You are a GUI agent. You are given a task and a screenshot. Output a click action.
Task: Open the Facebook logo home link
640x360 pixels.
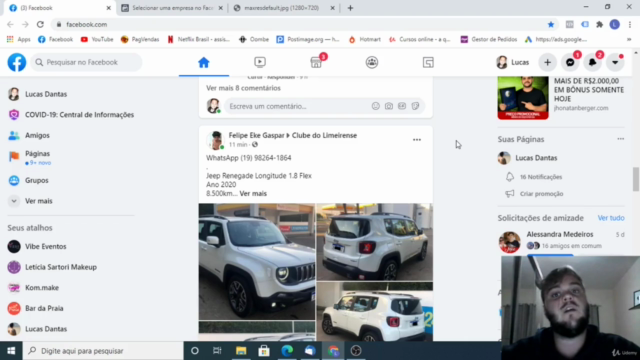point(17,62)
